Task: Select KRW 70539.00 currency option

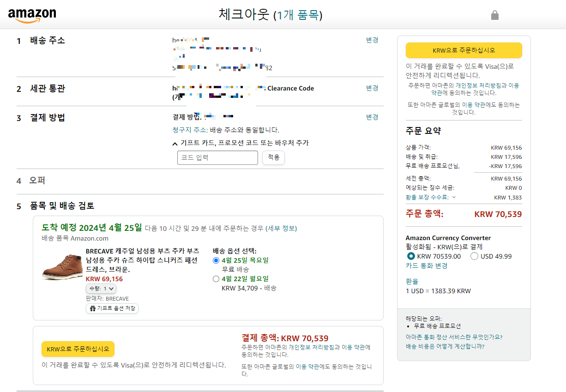Action: click(411, 256)
